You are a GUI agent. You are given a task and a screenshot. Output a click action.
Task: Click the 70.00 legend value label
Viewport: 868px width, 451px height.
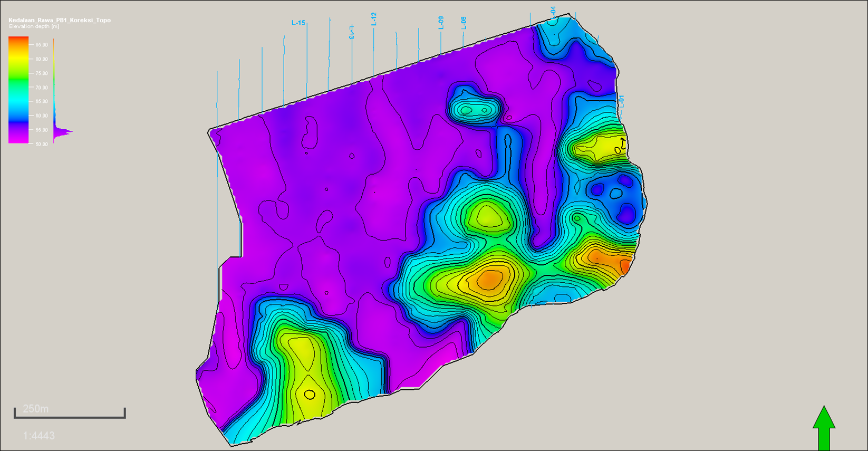tap(42, 88)
